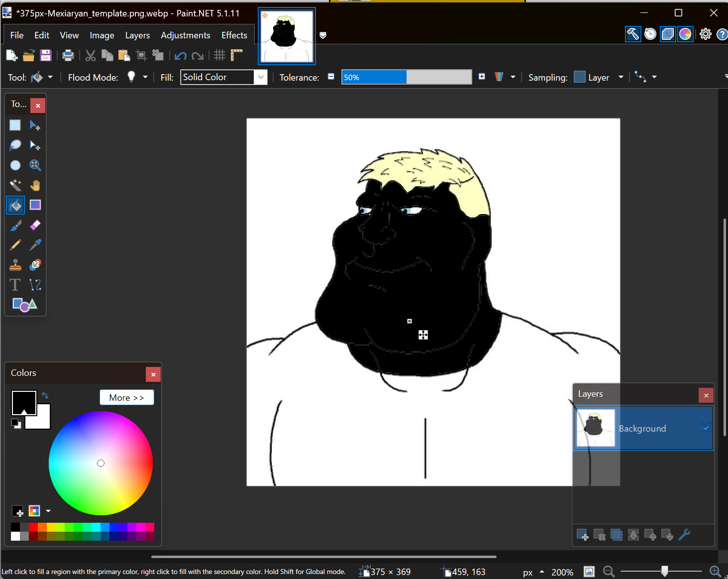Image resolution: width=728 pixels, height=579 pixels.
Task: Select the Text tool
Action: click(15, 285)
